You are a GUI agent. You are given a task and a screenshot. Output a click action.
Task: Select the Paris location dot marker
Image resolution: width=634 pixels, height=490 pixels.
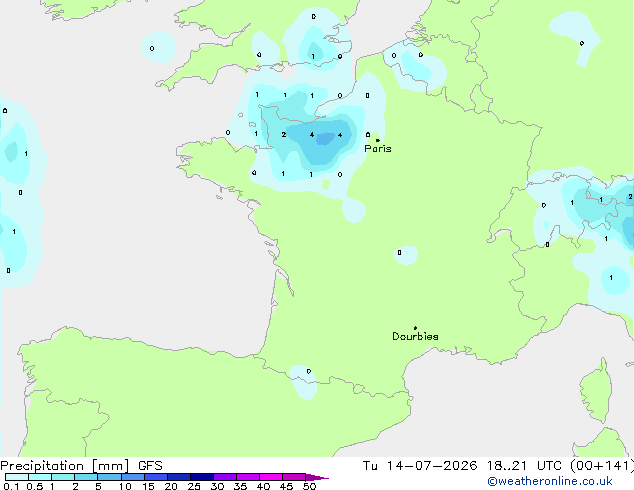(378, 140)
